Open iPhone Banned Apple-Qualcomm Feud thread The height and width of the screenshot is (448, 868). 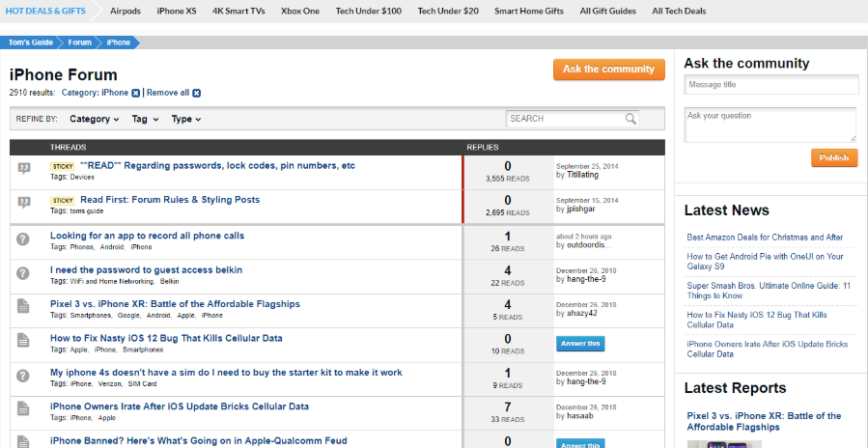198,441
